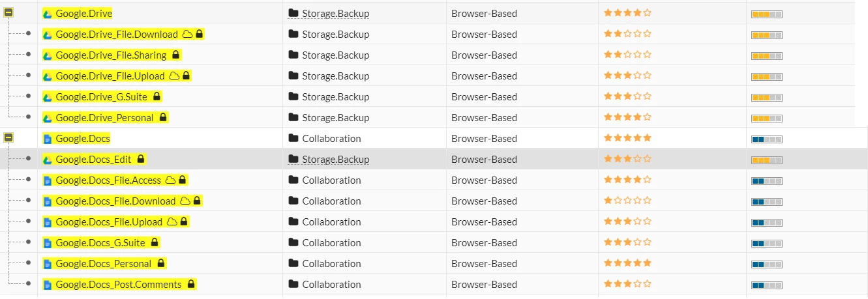
Task: Open the Google.Docs_G.Suite entry
Action: coord(100,243)
